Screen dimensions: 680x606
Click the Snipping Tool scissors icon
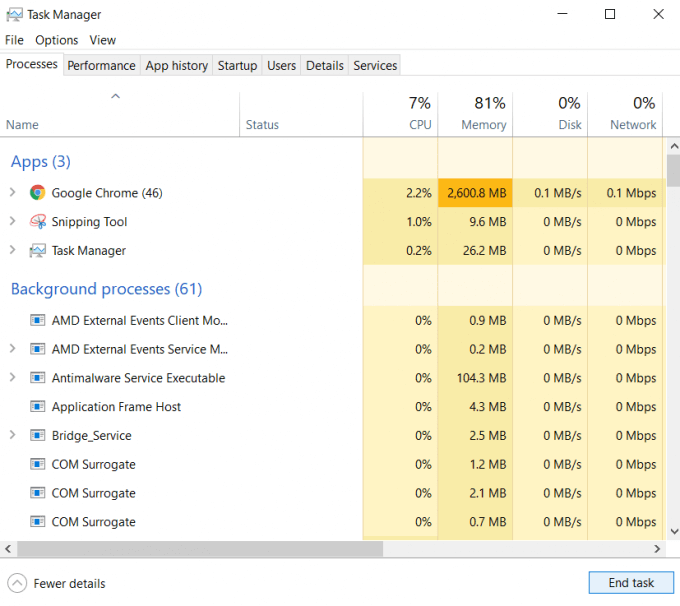(x=38, y=222)
